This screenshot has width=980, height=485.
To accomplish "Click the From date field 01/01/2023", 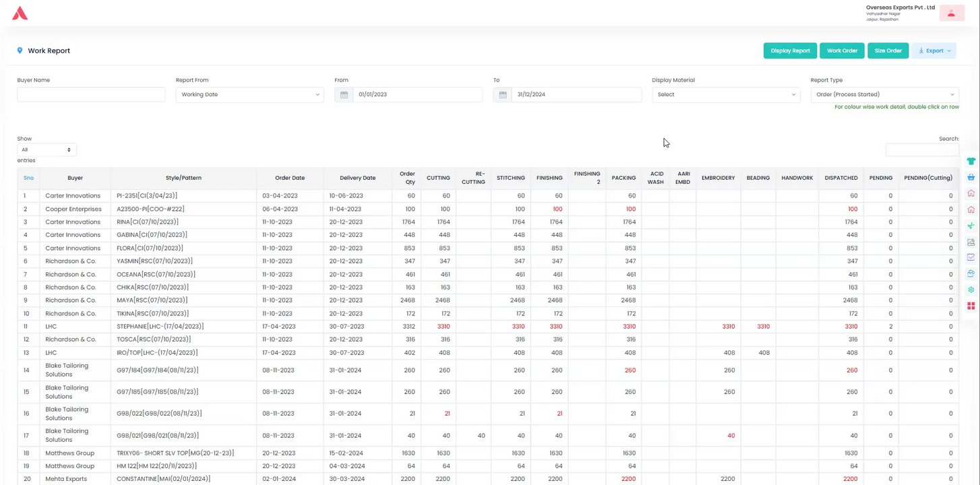I will click(x=418, y=95).
